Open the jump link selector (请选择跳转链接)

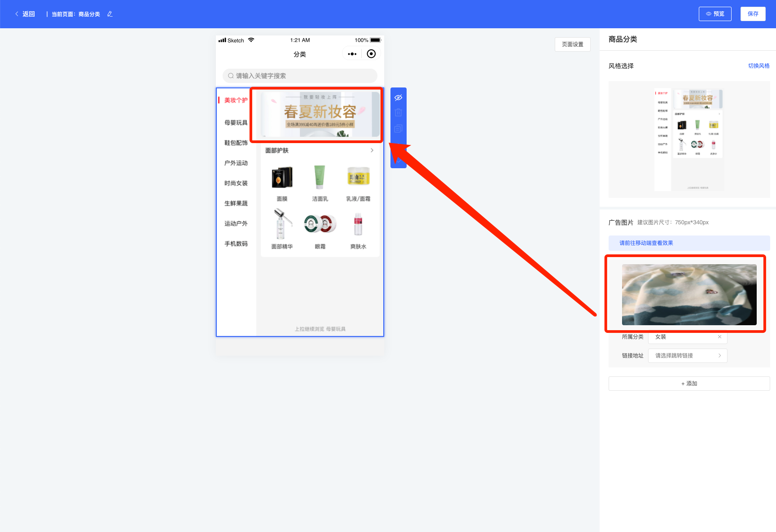(x=687, y=356)
